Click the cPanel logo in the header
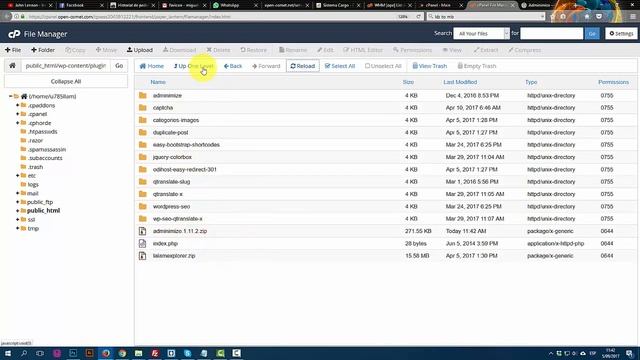Image resolution: width=640 pixels, height=360 pixels. pyautogui.click(x=14, y=34)
